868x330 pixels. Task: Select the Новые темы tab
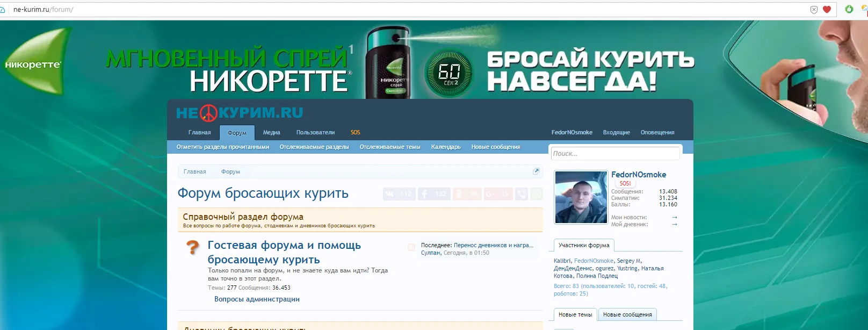tap(575, 314)
